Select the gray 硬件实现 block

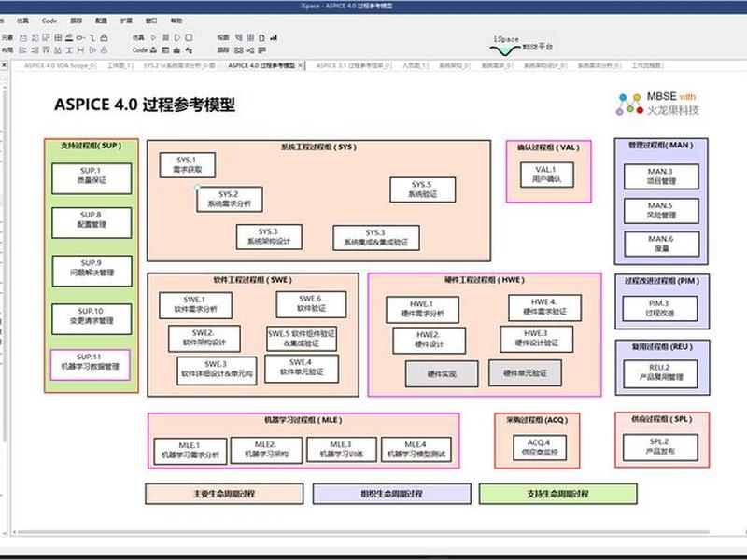coord(442,374)
